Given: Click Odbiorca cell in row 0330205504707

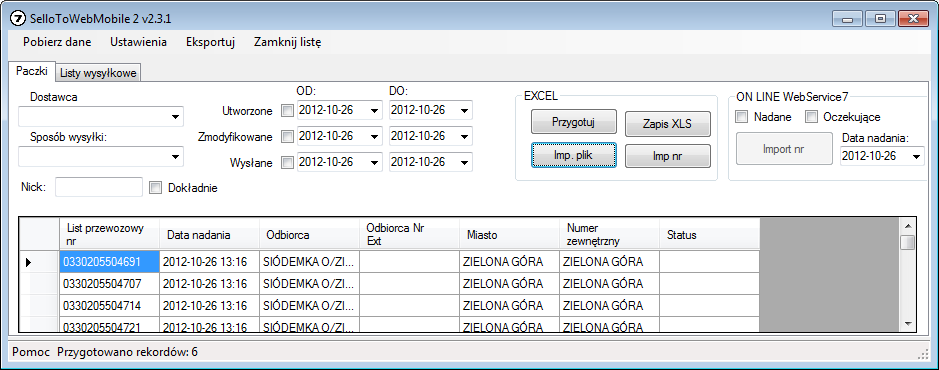Looking at the screenshot, I should [x=310, y=284].
